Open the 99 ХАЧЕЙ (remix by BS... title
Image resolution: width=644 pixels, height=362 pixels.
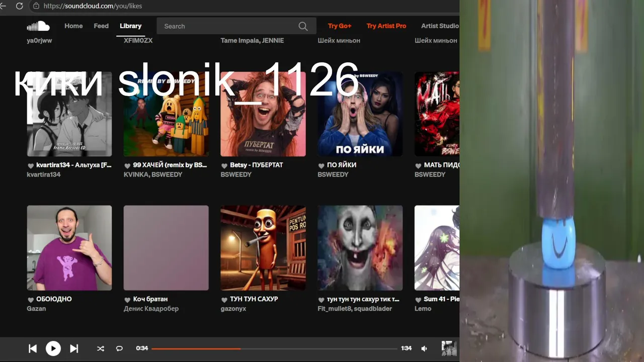point(170,165)
